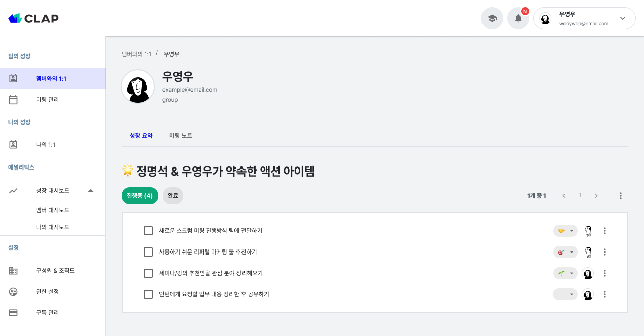Switch to the 미팅 노트 tab
Viewport: 644px width, 336px height.
(181, 135)
